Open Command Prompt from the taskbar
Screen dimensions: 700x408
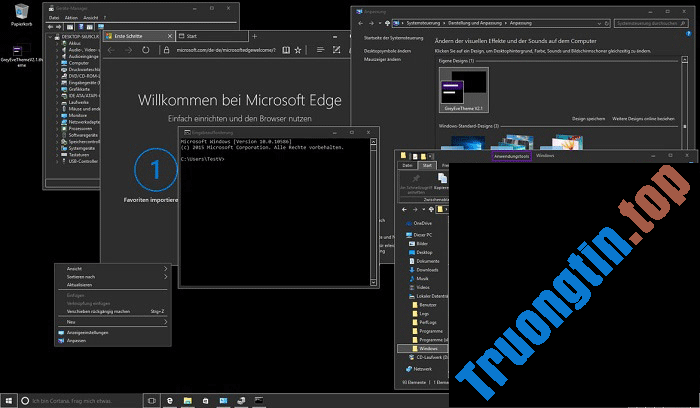tap(260, 400)
